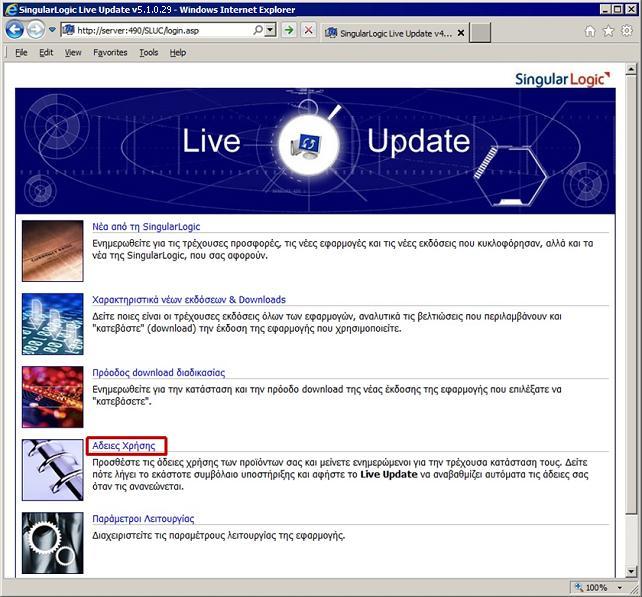Viewport: 642px width, 597px height.
Task: Expand the address bar autocomplete dropdown
Action: (x=270, y=29)
